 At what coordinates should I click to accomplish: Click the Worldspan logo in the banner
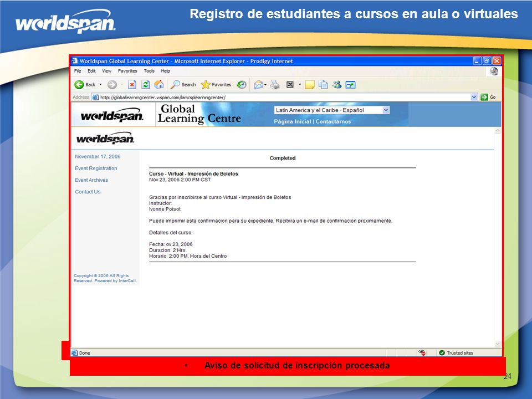pos(112,115)
